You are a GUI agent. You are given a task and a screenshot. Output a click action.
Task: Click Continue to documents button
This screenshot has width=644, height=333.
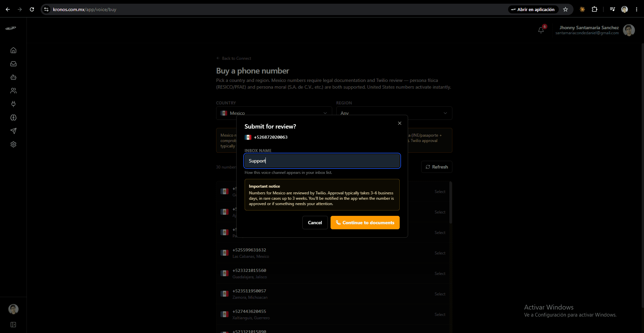coord(365,223)
